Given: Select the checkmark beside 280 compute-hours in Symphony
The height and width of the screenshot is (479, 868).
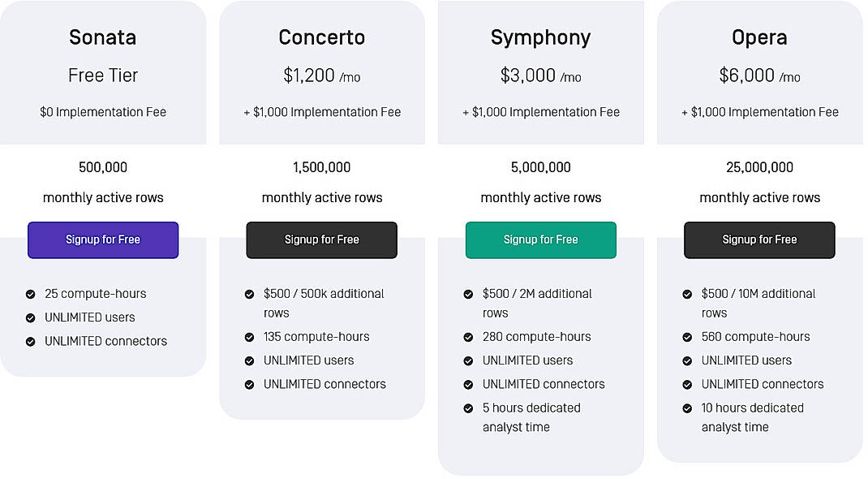Looking at the screenshot, I should (x=467, y=337).
